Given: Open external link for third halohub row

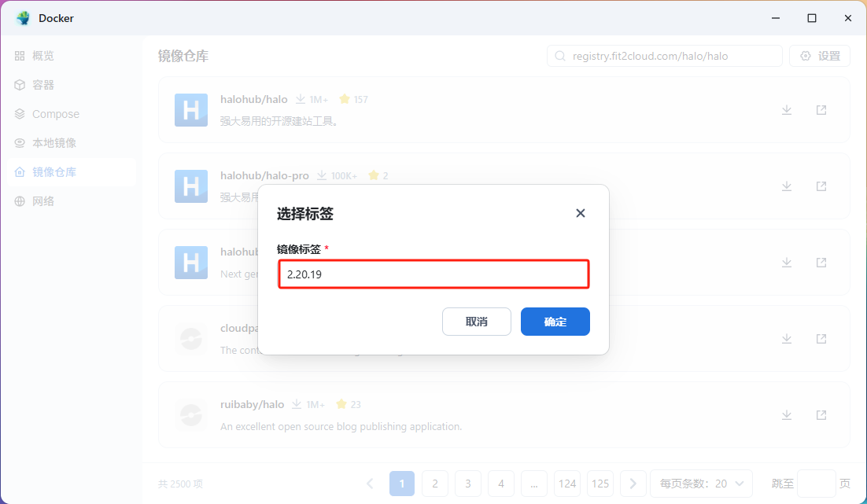Looking at the screenshot, I should (821, 263).
